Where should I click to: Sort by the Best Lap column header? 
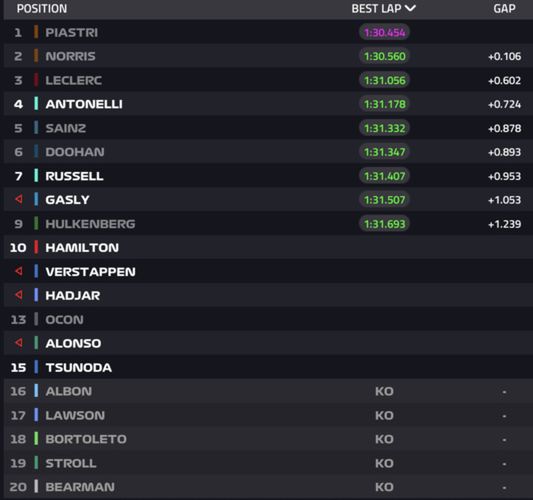coord(376,8)
